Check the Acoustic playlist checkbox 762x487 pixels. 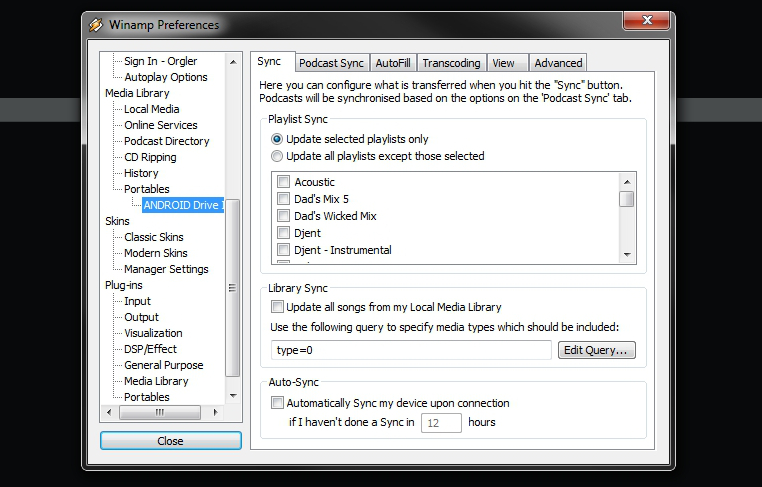[283, 182]
